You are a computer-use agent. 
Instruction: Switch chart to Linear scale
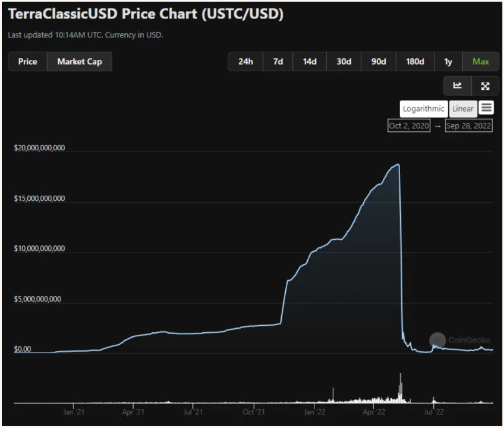tap(463, 109)
